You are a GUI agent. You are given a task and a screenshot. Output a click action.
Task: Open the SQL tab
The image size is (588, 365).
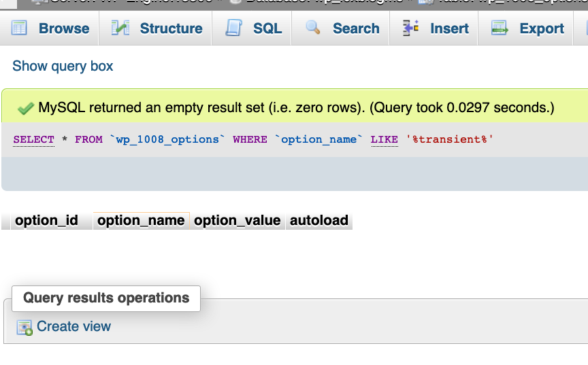click(x=252, y=29)
